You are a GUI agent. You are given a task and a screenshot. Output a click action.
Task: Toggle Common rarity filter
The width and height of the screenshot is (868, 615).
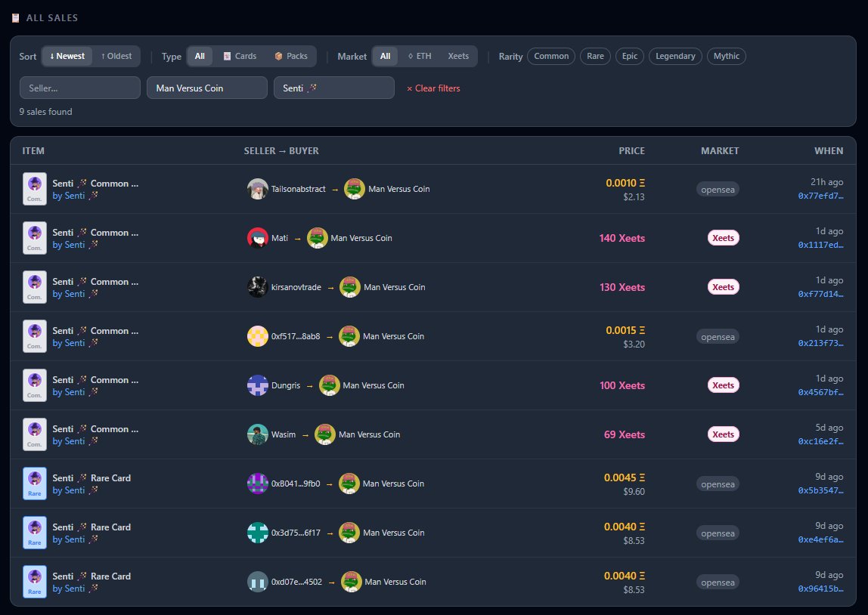tap(551, 56)
